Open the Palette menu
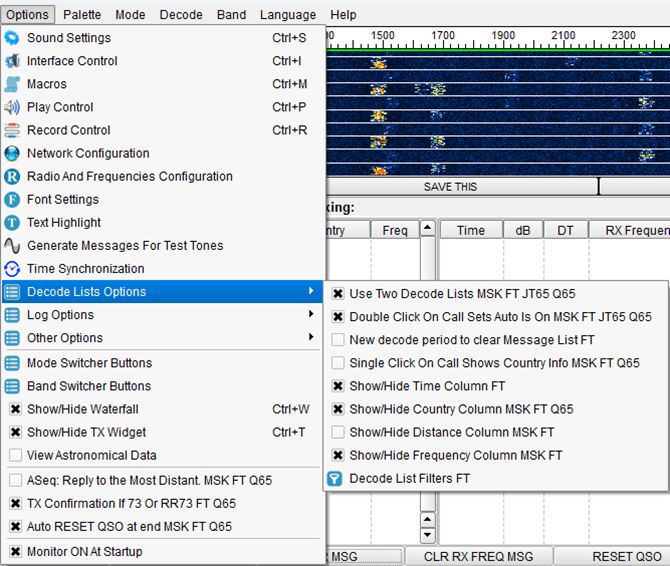670x566 pixels. tap(82, 15)
